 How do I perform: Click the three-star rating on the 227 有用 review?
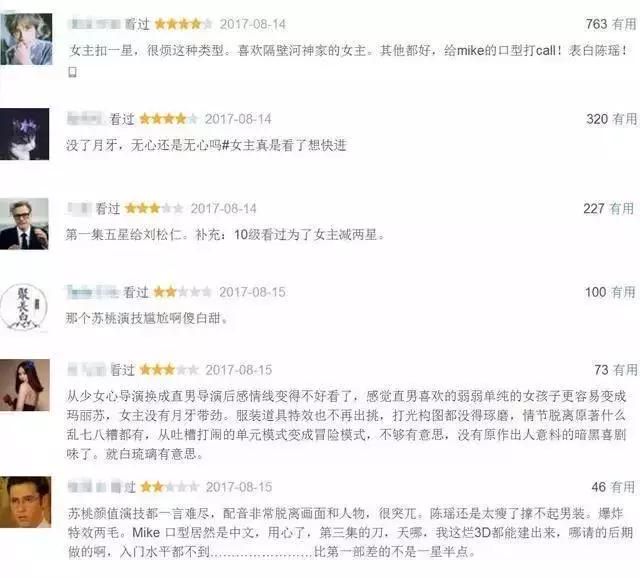(x=154, y=209)
